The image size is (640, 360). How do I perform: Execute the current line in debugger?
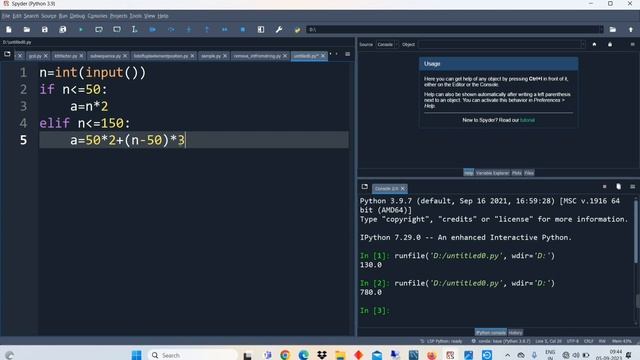[171, 29]
